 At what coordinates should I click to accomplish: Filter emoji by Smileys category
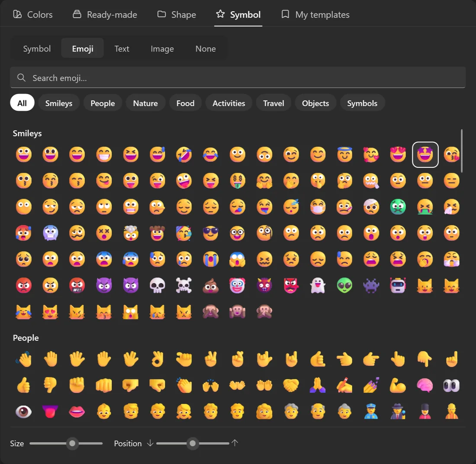[59, 103]
